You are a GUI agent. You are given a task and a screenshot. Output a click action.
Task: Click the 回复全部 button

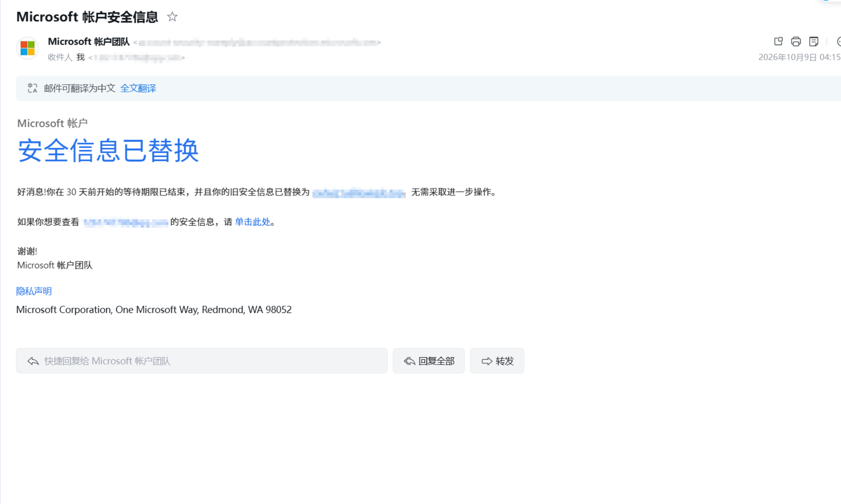(x=428, y=361)
